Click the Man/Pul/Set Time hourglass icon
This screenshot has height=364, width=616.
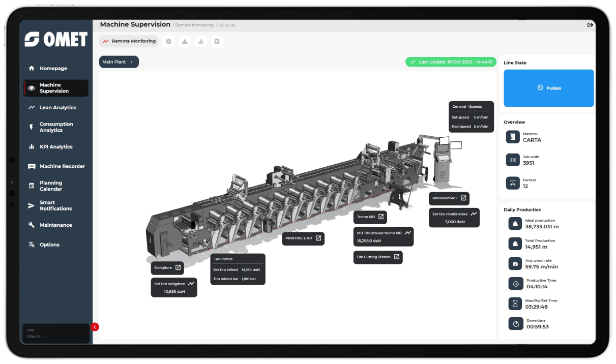(515, 304)
